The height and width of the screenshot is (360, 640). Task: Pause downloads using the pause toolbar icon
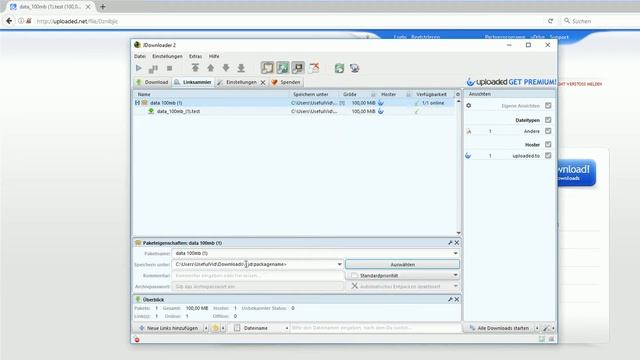[153, 68]
